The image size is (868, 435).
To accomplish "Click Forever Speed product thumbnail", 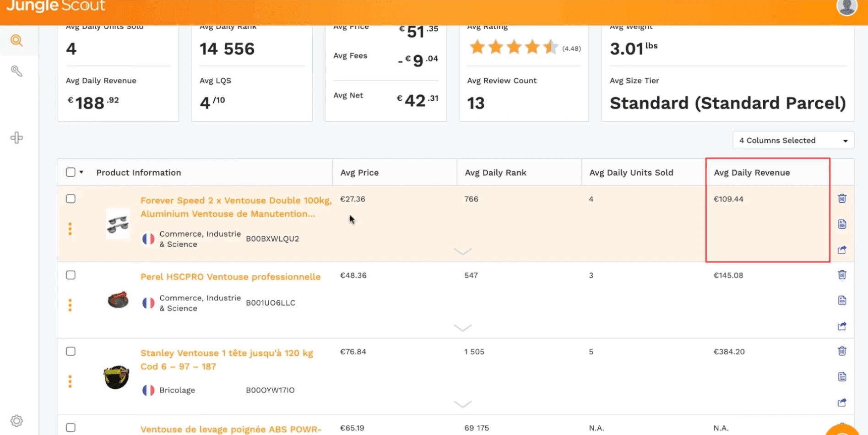I will [118, 224].
